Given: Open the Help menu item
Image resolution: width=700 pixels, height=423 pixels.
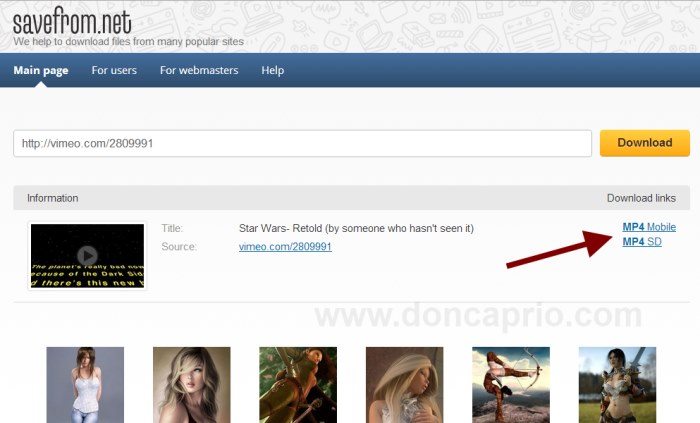Looking at the screenshot, I should 272,70.
